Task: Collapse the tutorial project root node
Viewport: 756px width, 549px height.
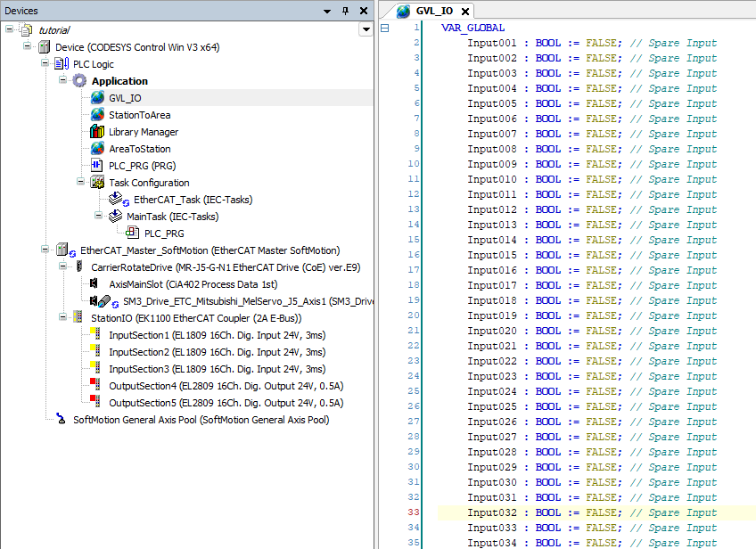Action: click(x=10, y=30)
